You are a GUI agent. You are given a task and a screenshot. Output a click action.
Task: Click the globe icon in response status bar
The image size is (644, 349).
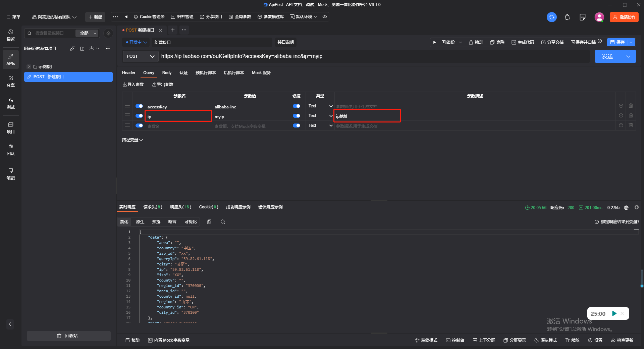tap(626, 208)
